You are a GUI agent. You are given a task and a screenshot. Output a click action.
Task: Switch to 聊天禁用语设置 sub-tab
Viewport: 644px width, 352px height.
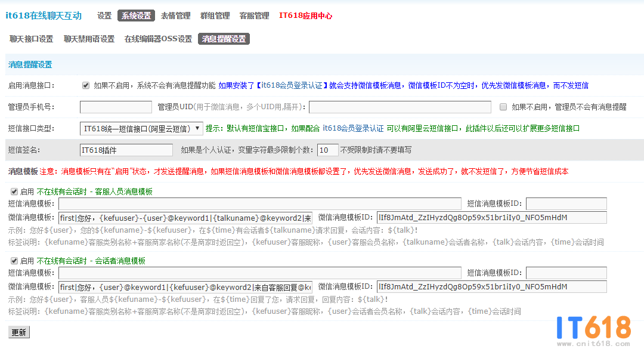pos(89,39)
